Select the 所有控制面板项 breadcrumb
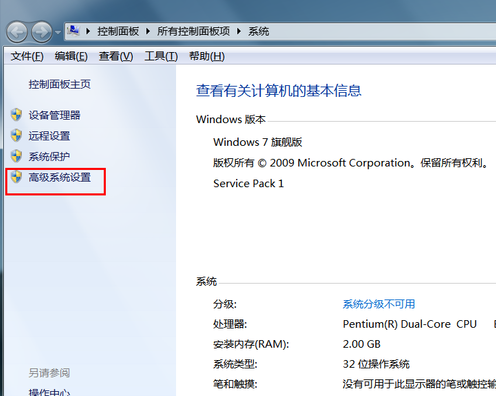Screen dimensions: 496x396 pyautogui.click(x=193, y=31)
